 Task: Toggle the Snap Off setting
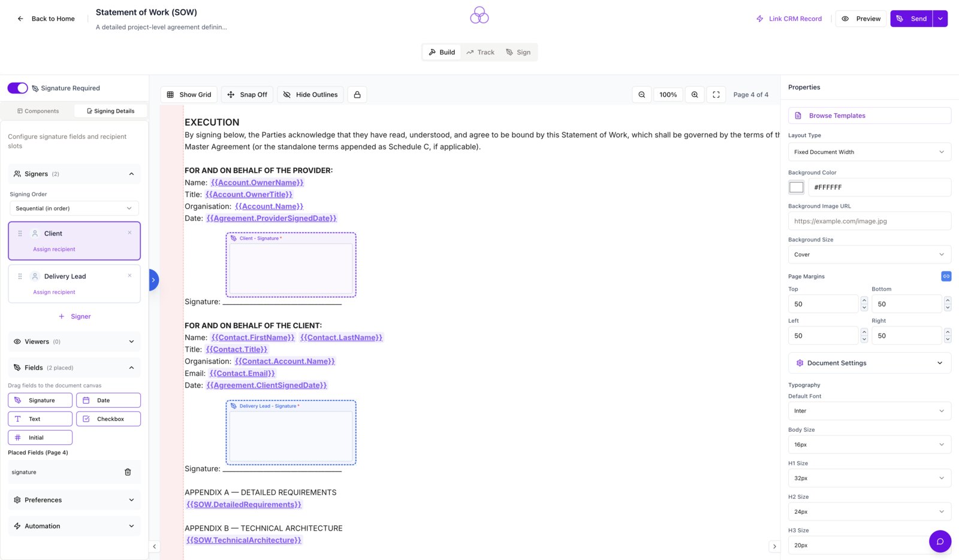point(248,95)
